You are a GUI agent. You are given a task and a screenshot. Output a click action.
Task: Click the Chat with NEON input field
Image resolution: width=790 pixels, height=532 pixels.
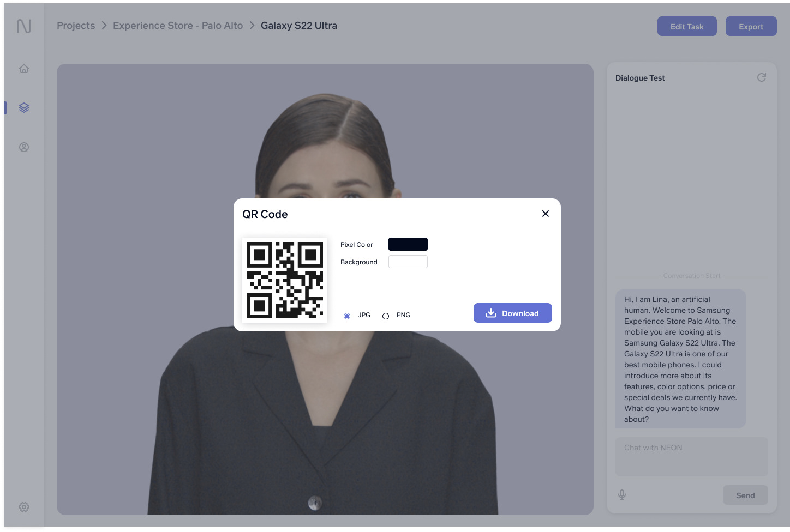coord(692,457)
